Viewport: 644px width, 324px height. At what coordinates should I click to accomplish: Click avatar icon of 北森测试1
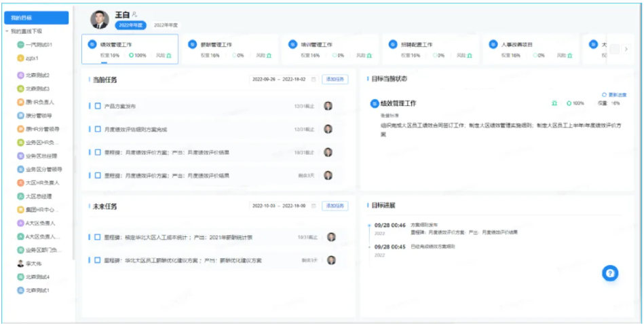20,290
